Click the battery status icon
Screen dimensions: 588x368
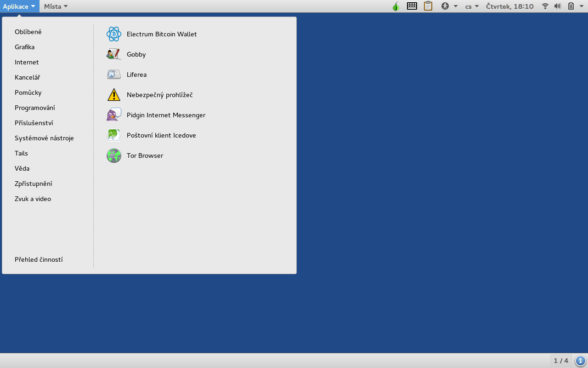(x=571, y=6)
